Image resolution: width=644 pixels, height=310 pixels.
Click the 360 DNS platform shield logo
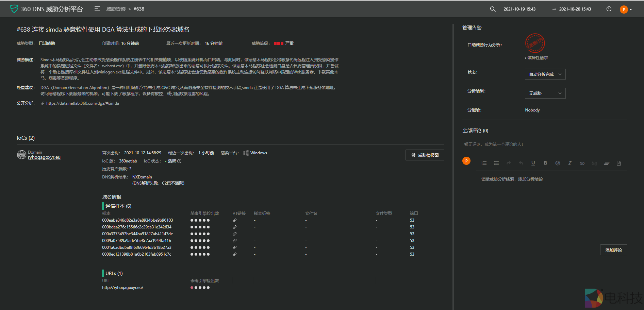pyautogui.click(x=14, y=8)
